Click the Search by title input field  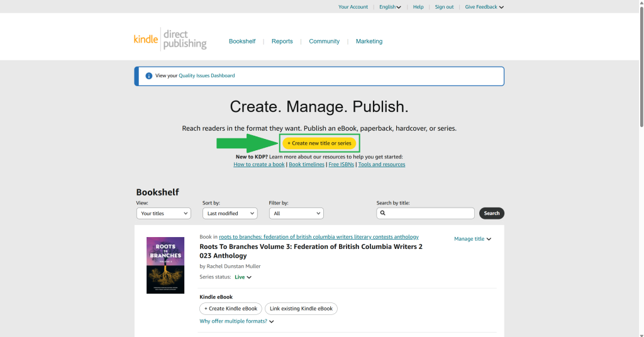426,213
